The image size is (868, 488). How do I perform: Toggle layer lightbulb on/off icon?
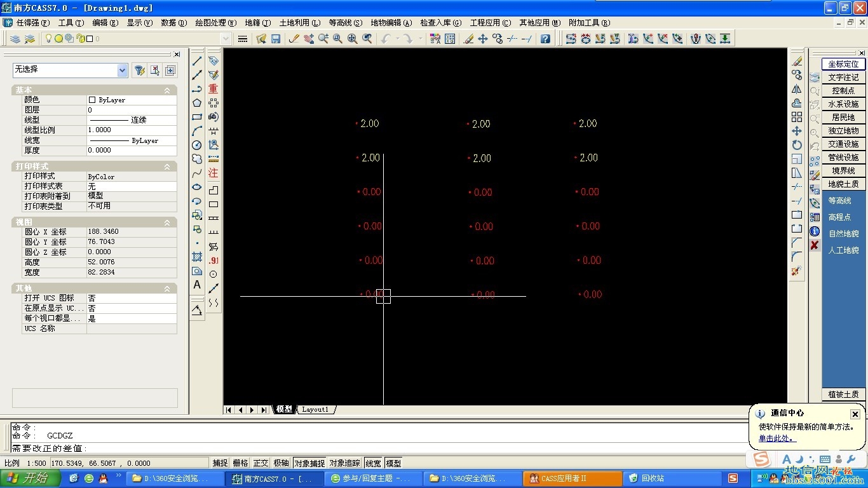click(48, 39)
